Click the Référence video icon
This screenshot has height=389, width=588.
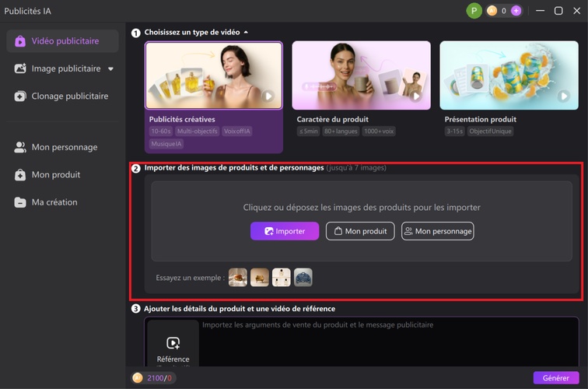173,343
